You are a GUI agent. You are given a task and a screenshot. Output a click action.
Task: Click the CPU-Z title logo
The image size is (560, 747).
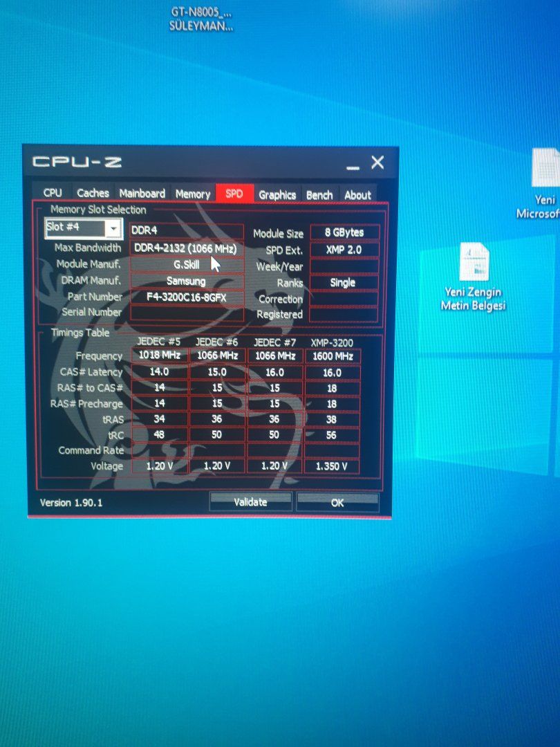pyautogui.click(x=77, y=162)
